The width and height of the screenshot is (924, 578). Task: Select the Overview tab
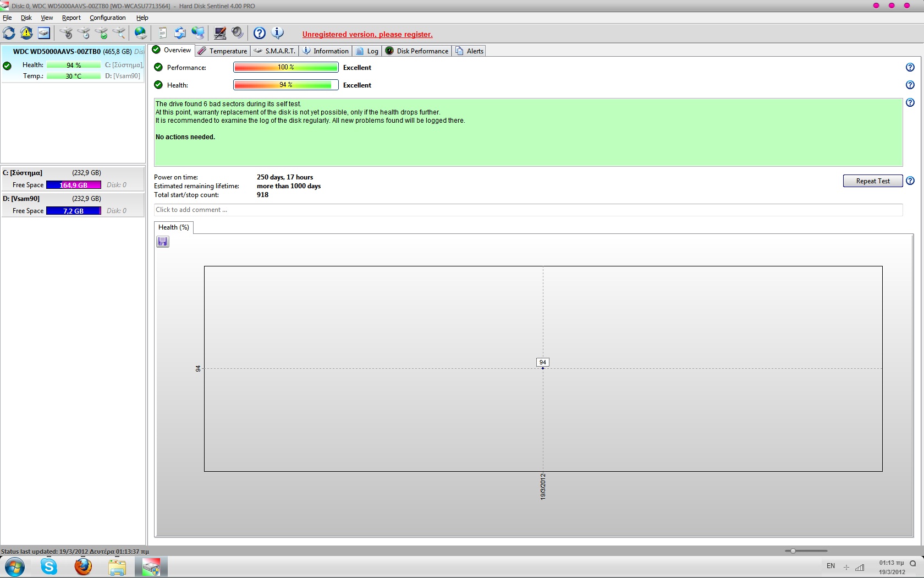pyautogui.click(x=172, y=50)
